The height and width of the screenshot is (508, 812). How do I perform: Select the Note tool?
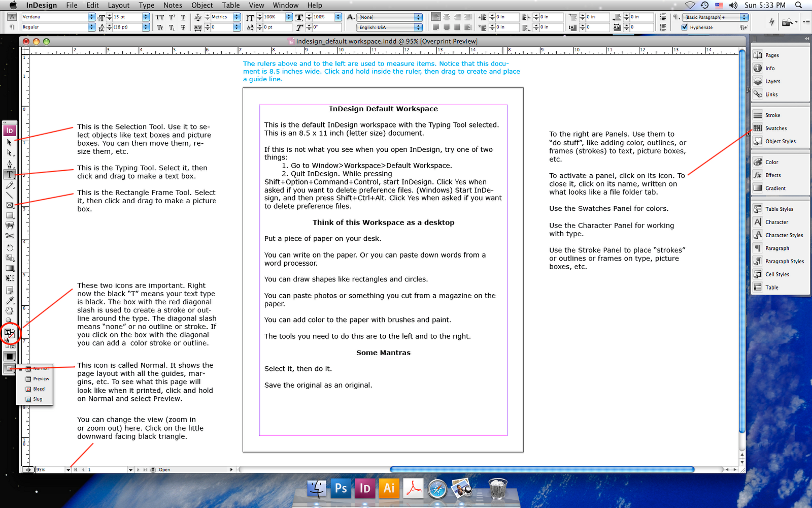pyautogui.click(x=9, y=290)
